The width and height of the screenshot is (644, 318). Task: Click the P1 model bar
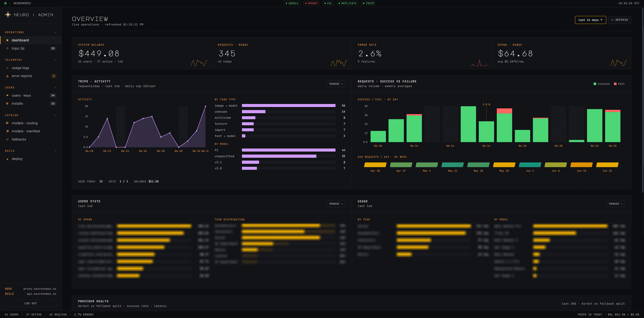pos(289,150)
